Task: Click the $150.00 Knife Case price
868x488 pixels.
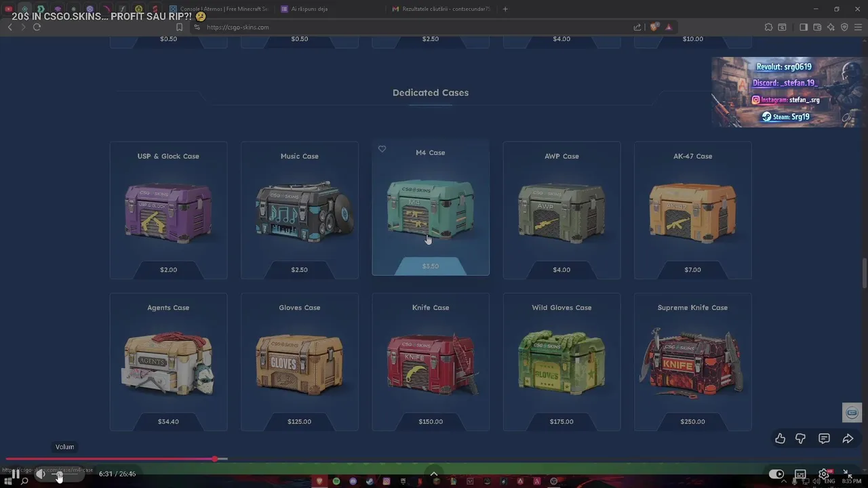Action: 431,422
